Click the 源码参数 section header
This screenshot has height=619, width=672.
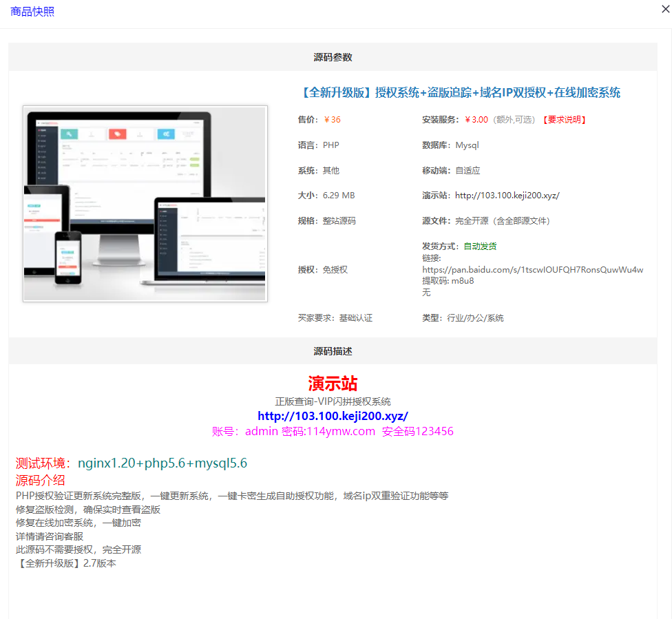(x=333, y=56)
